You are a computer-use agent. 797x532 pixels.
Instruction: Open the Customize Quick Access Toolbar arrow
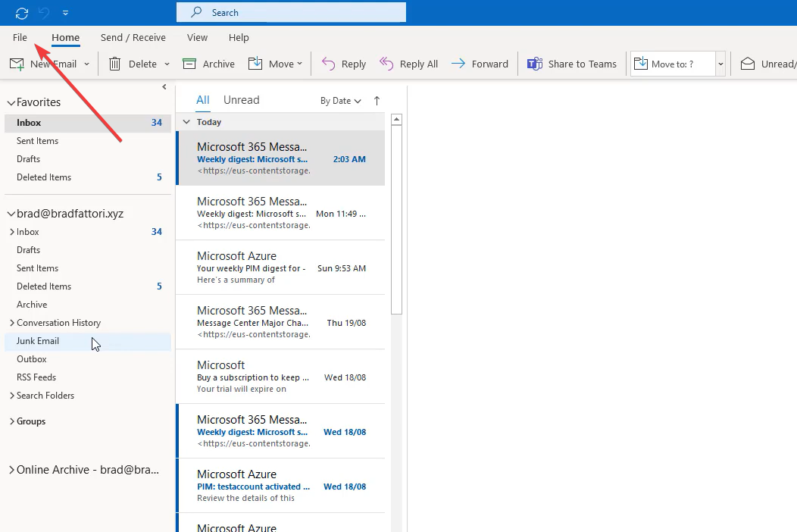click(66, 13)
